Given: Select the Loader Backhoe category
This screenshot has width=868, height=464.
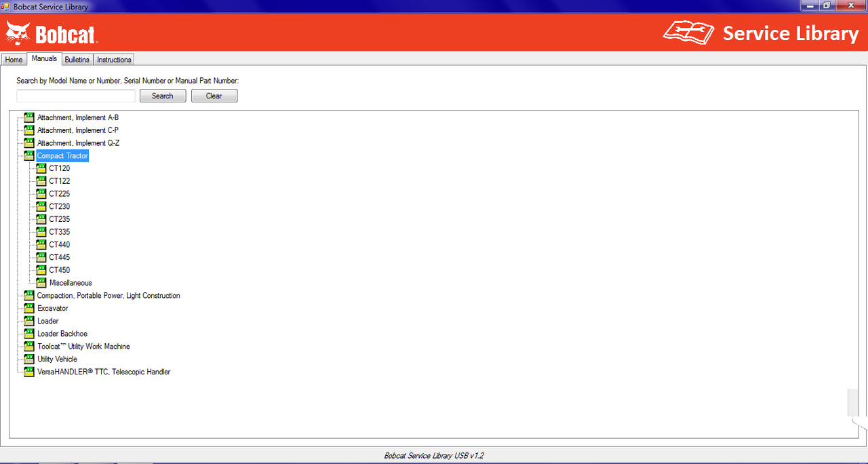Looking at the screenshot, I should click(62, 334).
